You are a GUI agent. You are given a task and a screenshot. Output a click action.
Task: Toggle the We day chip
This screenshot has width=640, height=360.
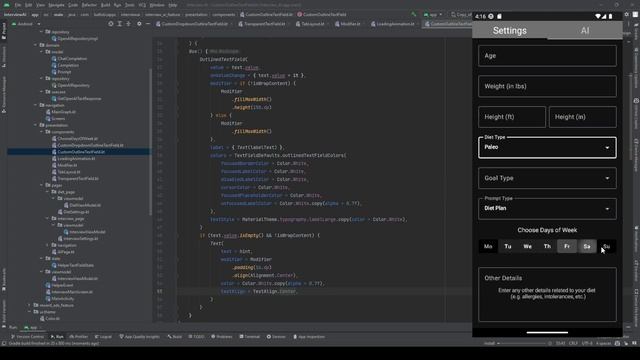coord(527,246)
